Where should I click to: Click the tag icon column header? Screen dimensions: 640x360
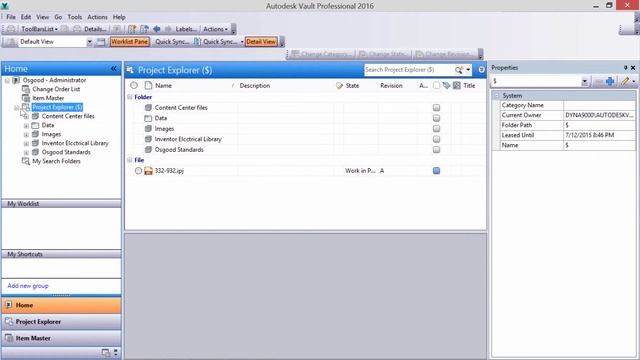point(446,85)
